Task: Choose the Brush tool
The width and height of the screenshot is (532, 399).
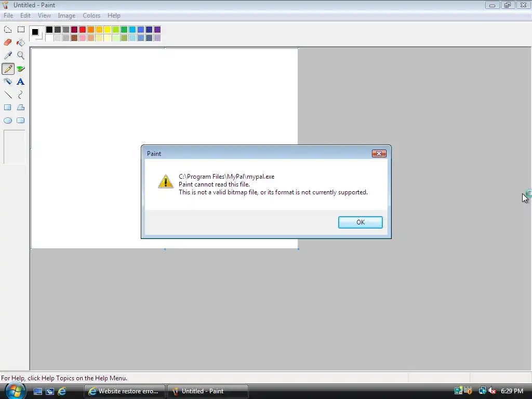Action: (21, 69)
